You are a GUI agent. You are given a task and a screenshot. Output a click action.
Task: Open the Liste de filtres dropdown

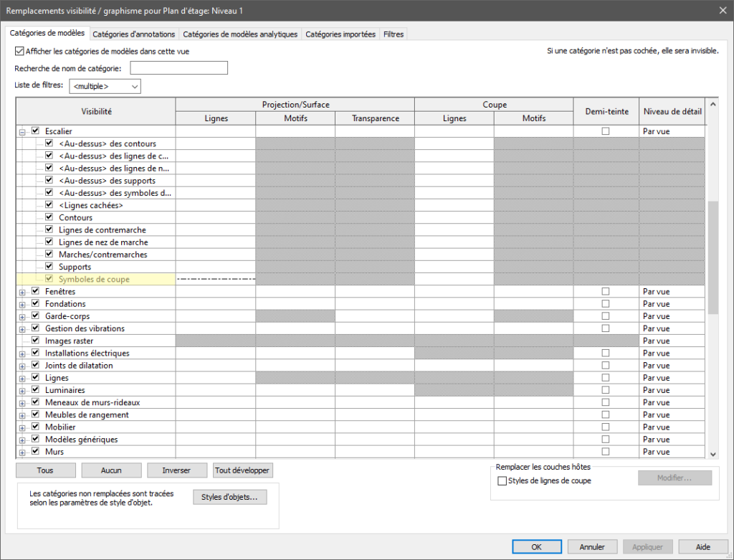pyautogui.click(x=105, y=86)
